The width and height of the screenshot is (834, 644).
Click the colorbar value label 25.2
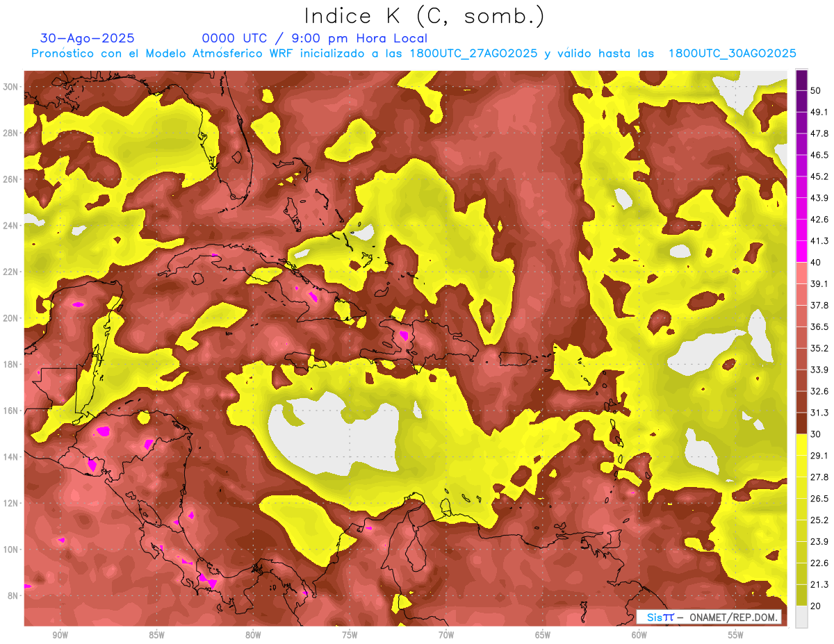[819, 520]
